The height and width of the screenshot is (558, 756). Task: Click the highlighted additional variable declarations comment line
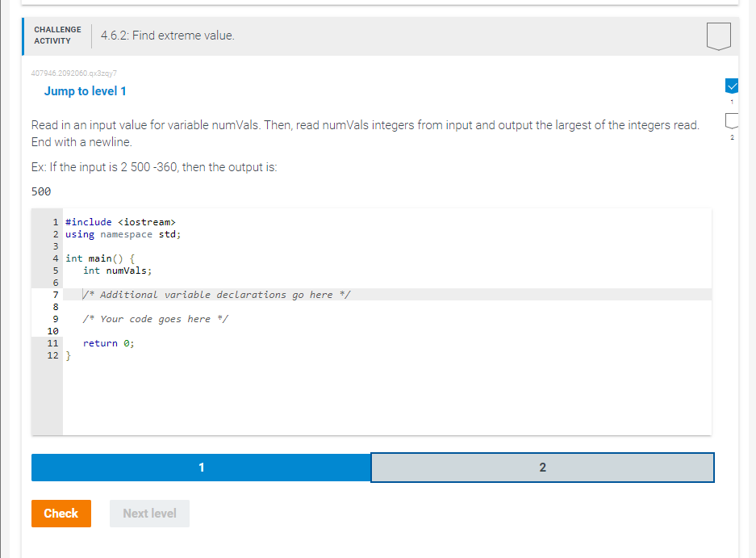click(x=215, y=294)
